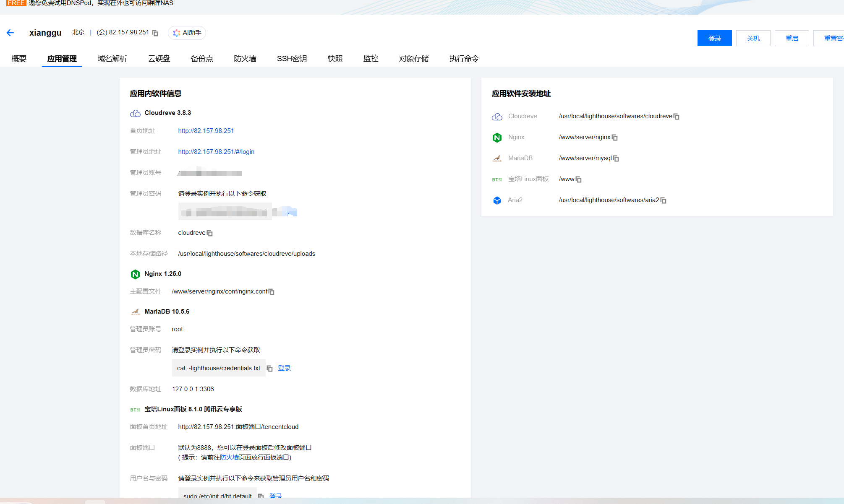The width and height of the screenshot is (844, 504).
Task: Switch to the 快照 tab
Action: pyautogui.click(x=335, y=59)
